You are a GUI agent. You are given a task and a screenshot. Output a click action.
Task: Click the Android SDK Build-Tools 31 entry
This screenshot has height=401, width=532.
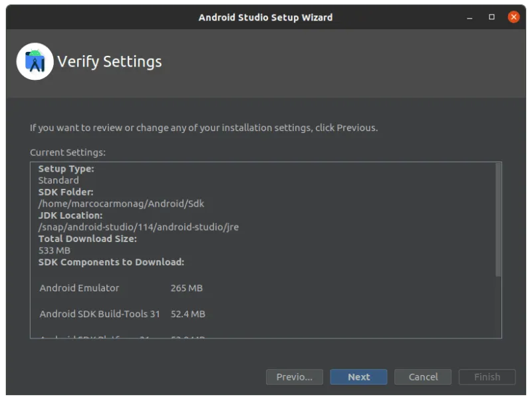click(x=100, y=314)
